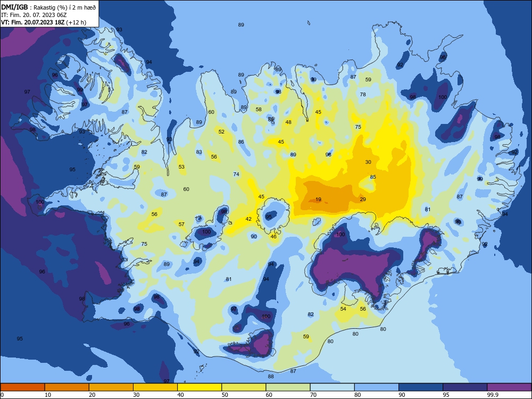Click the humidity value 88 off the south coast
The height and width of the screenshot is (399, 532).
pyautogui.click(x=271, y=377)
